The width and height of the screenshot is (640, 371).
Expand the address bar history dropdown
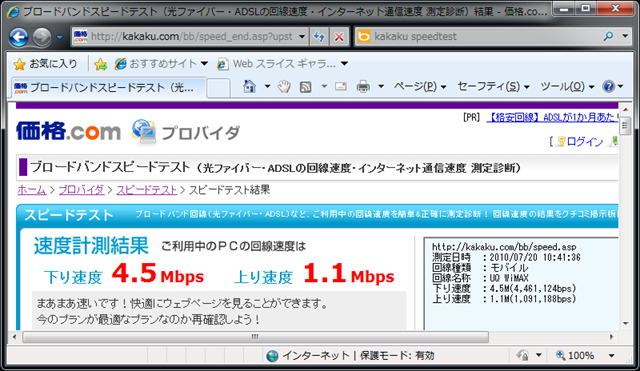(x=302, y=37)
